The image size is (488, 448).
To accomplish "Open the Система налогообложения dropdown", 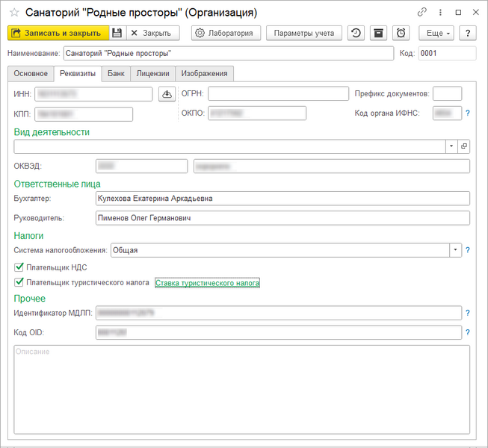I will pyautogui.click(x=454, y=250).
